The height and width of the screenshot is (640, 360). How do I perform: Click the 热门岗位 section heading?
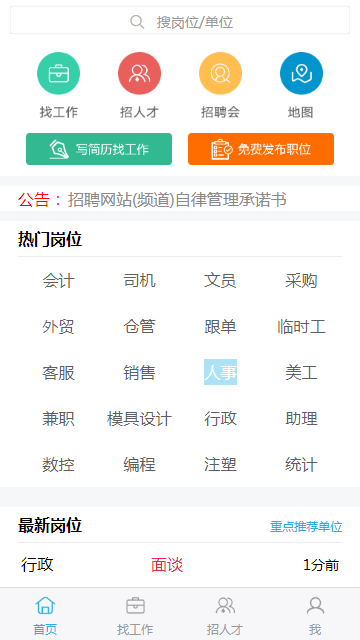pos(50,239)
